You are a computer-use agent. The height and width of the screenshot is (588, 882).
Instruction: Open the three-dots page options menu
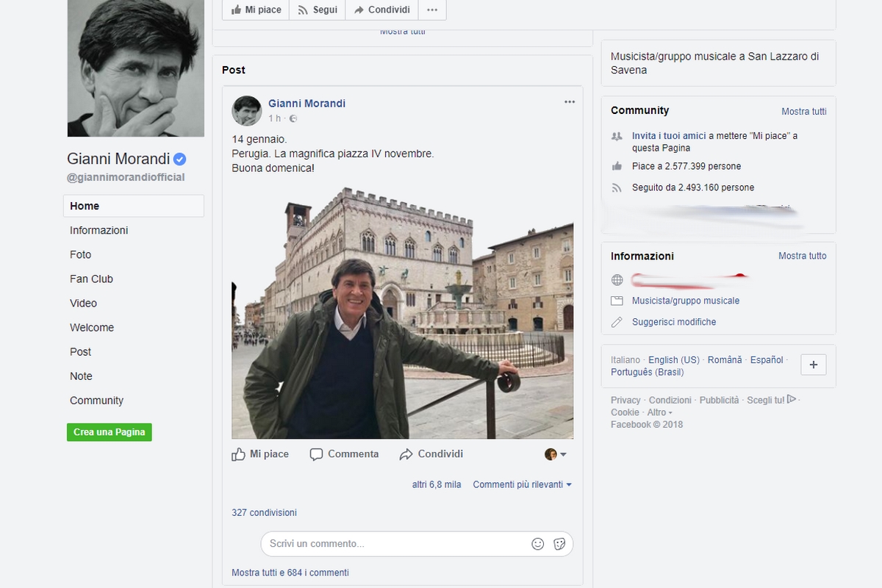[x=432, y=10]
